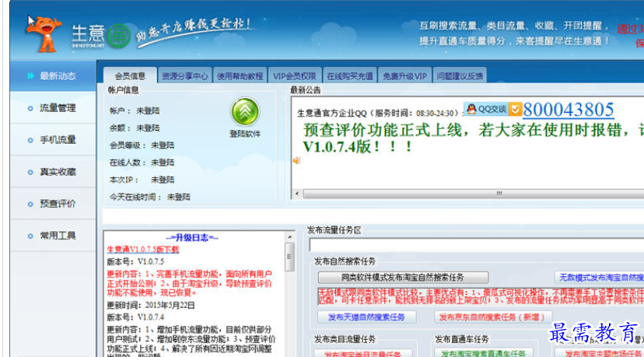This screenshot has width=644, height=357.
Task: Open 在线购买充值 tab
Action: tap(349, 76)
